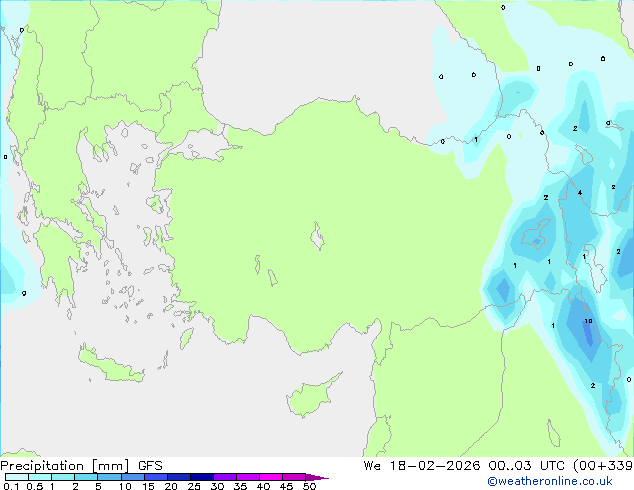Screen dimensions: 634x490
Task: Click the 20–25 mm legend color swatch
Action: (x=178, y=477)
